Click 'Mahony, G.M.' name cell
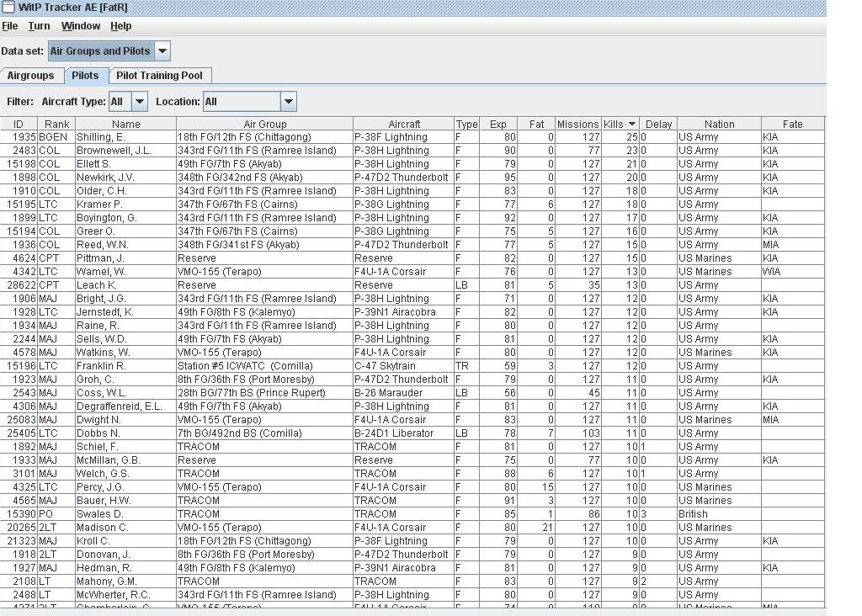 [x=126, y=581]
